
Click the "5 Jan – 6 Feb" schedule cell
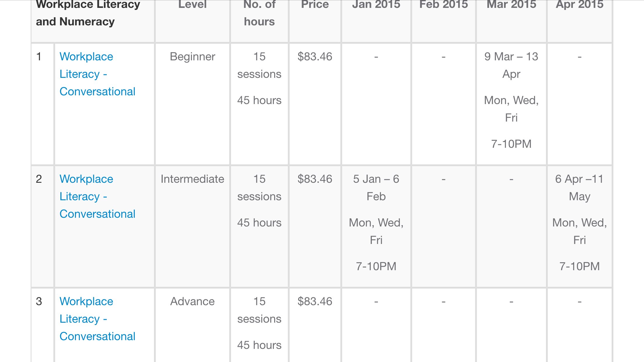point(376,188)
